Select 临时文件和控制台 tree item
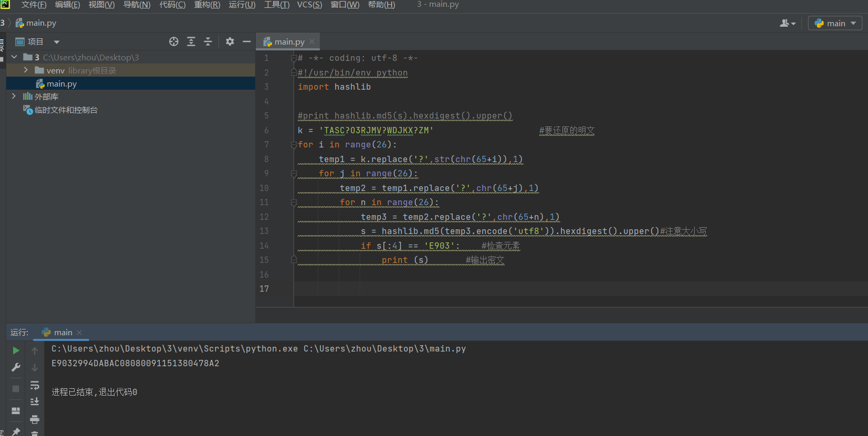This screenshot has height=436, width=868. (x=66, y=110)
